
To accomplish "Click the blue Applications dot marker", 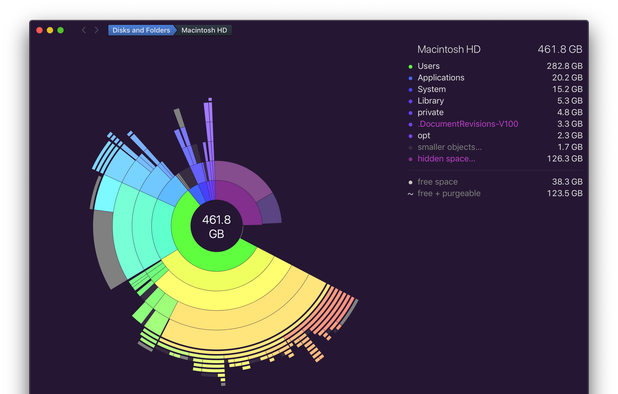I will click(x=410, y=78).
